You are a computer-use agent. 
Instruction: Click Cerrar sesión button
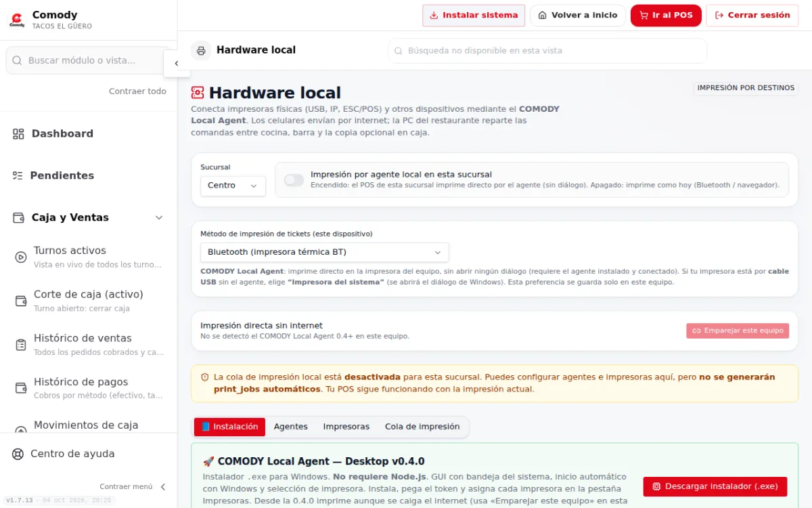click(x=752, y=15)
